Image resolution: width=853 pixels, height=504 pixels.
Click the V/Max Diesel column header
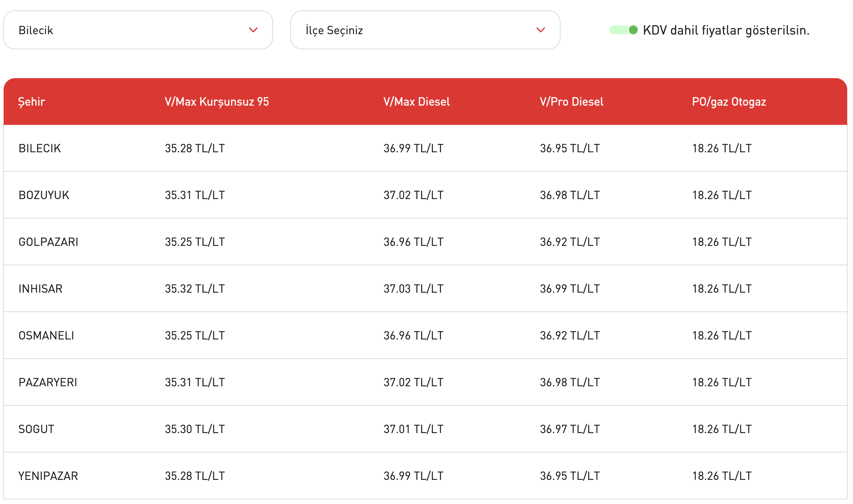[x=416, y=102]
